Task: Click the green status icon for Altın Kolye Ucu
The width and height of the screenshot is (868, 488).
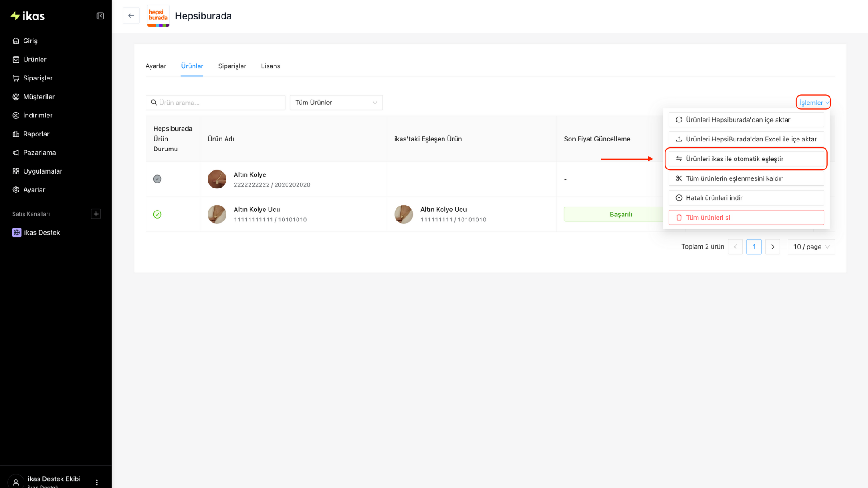Action: pos(157,214)
